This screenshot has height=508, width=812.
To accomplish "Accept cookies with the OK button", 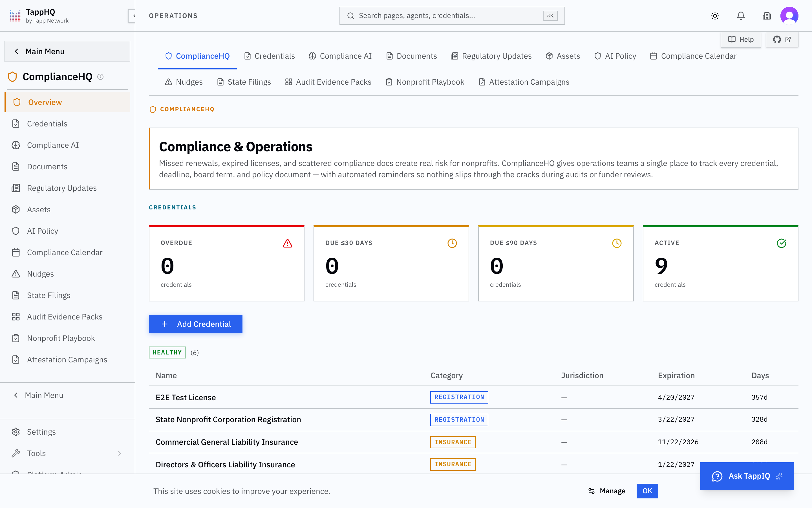I will pos(647,491).
